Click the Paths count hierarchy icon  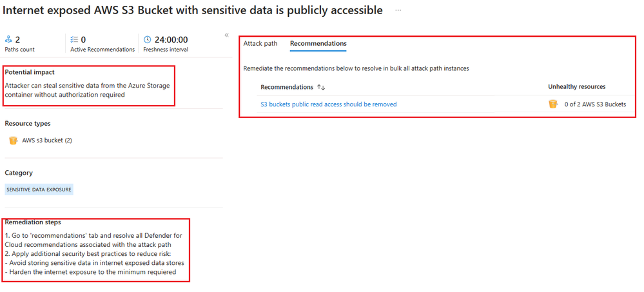tap(8, 39)
